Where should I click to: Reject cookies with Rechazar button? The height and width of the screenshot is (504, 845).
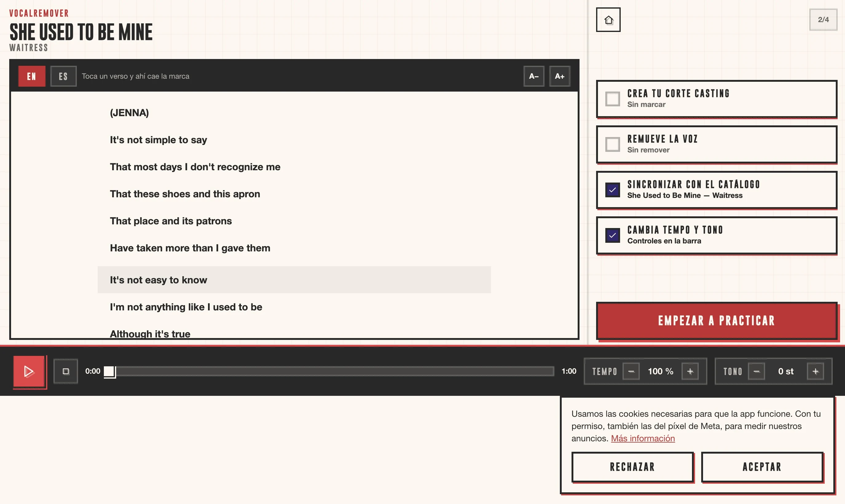click(x=632, y=467)
